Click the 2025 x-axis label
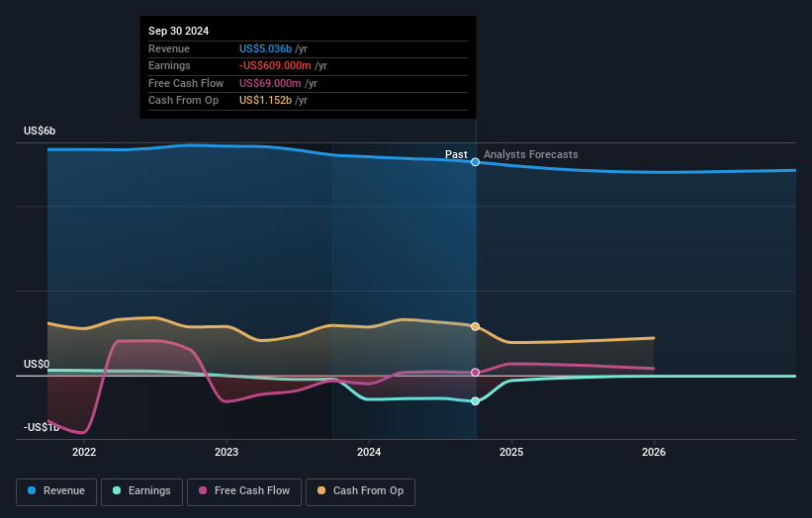This screenshot has height=518, width=812. pos(511,452)
